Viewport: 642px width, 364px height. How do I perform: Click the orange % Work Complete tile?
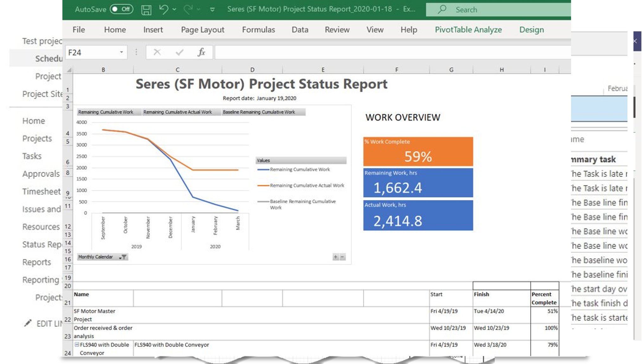pos(418,152)
